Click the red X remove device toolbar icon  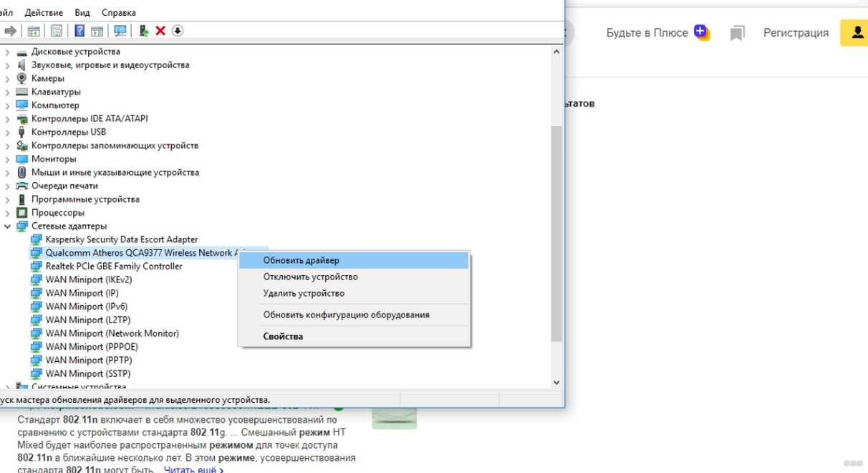coord(160,30)
